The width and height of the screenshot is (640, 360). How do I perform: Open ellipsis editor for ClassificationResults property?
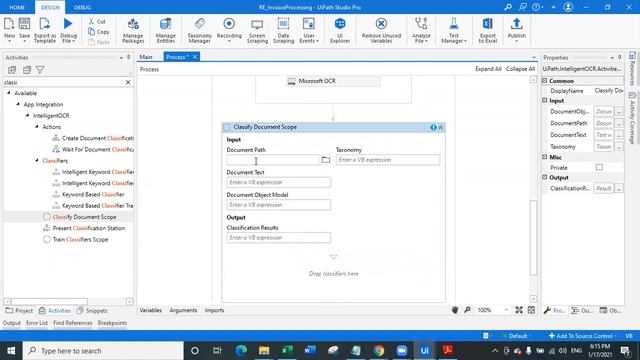tap(619, 188)
